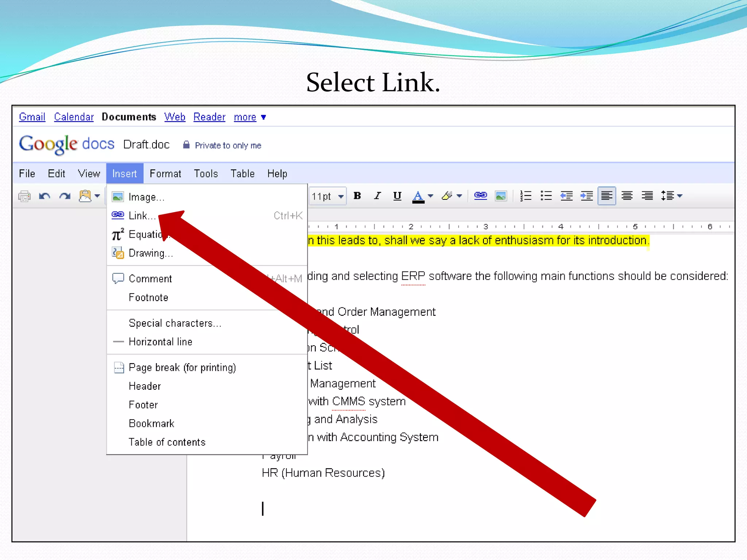The height and width of the screenshot is (560, 747).
Task: Select center align button
Action: click(x=627, y=196)
